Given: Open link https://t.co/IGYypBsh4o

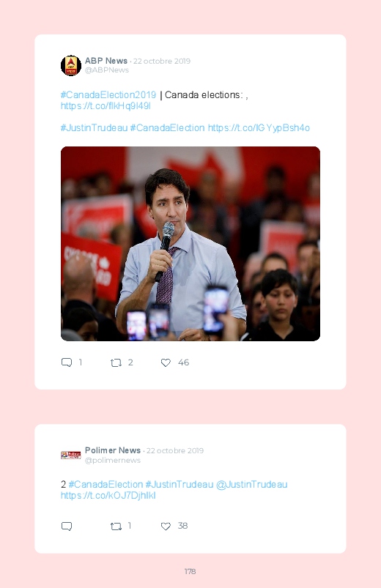Looking at the screenshot, I should click(x=259, y=128).
